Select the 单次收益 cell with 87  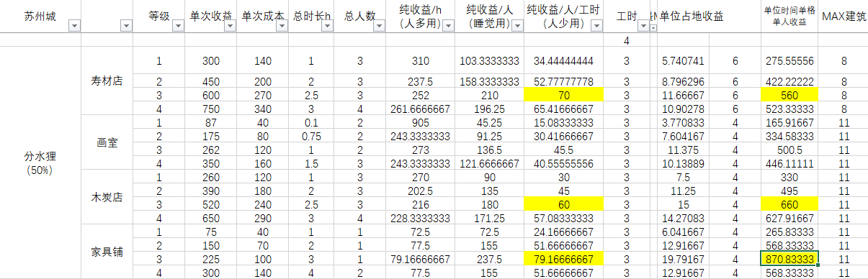pos(210,122)
